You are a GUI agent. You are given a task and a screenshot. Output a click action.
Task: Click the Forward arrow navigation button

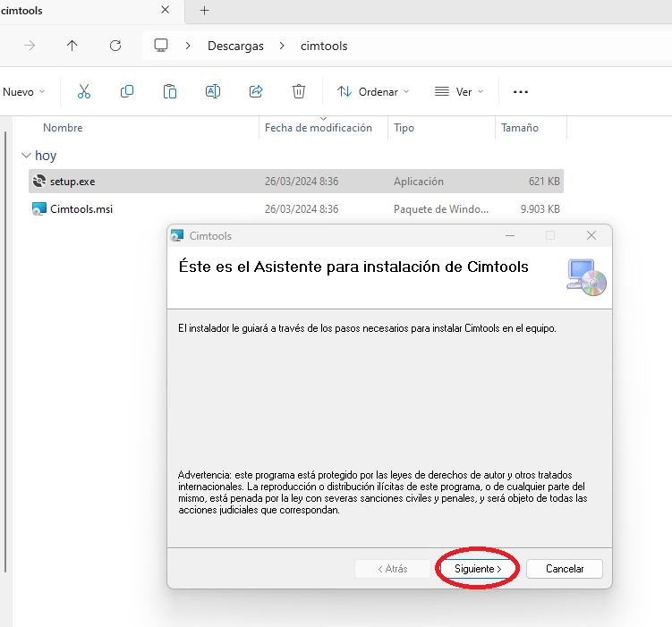tap(30, 46)
